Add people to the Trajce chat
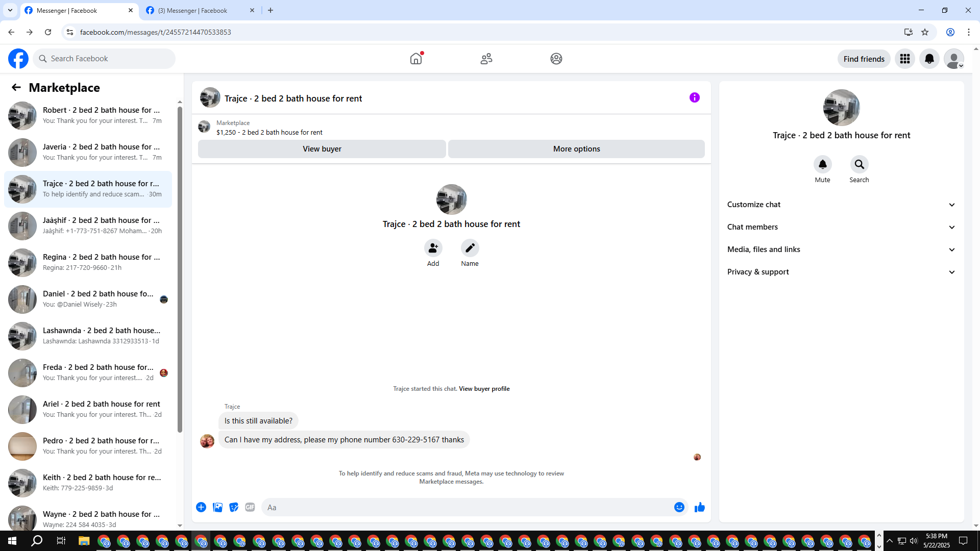This screenshot has height=551, width=980. pos(433,248)
